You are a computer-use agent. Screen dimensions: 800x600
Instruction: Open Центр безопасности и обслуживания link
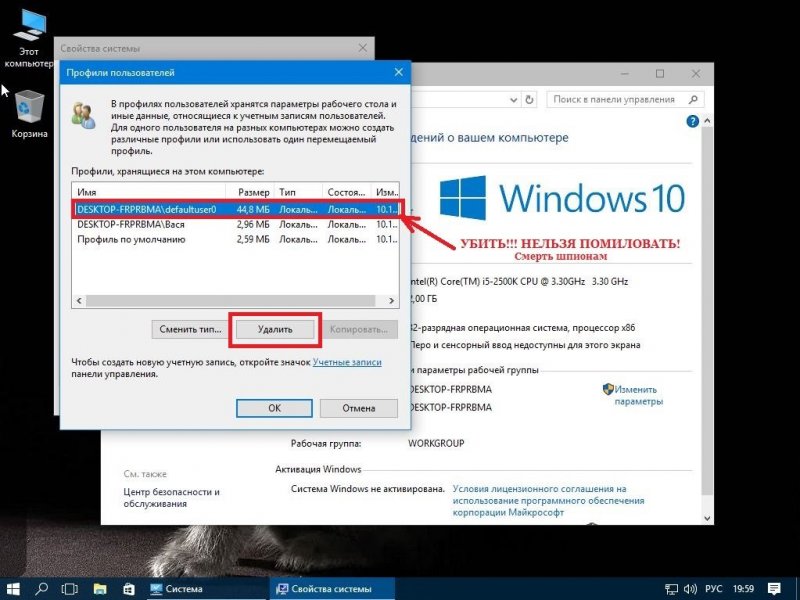171,498
